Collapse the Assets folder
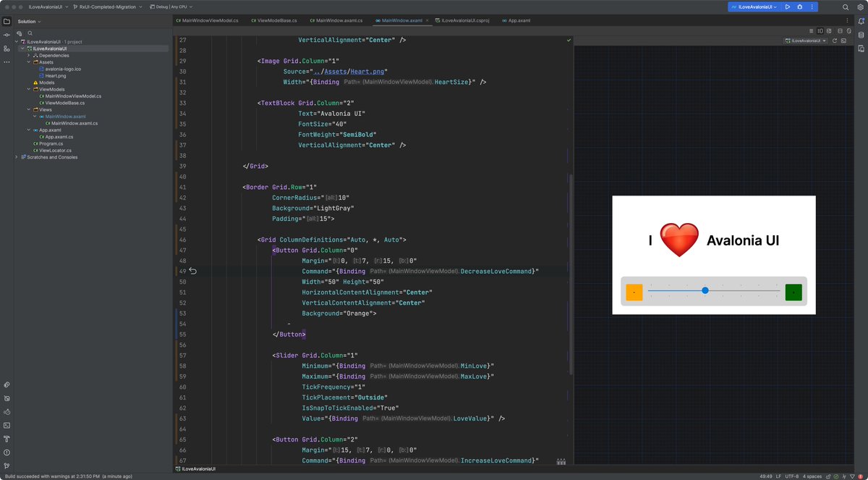 [28, 62]
